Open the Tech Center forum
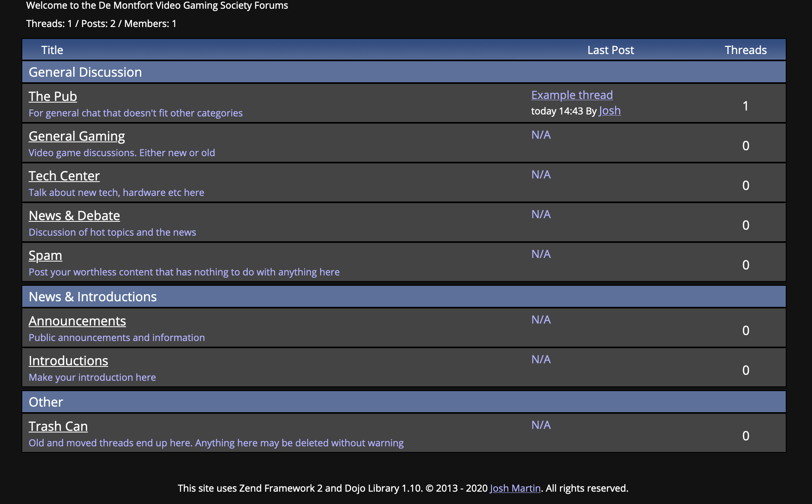Image resolution: width=812 pixels, height=504 pixels. point(64,176)
